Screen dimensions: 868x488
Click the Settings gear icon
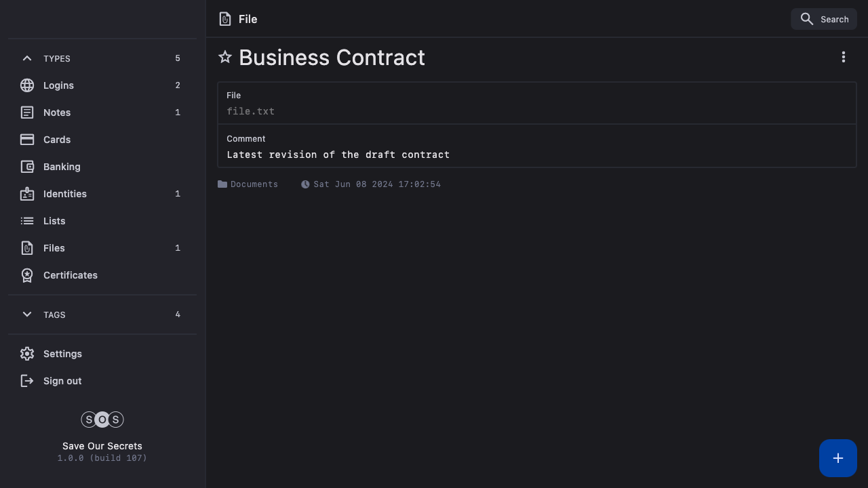pos(27,354)
